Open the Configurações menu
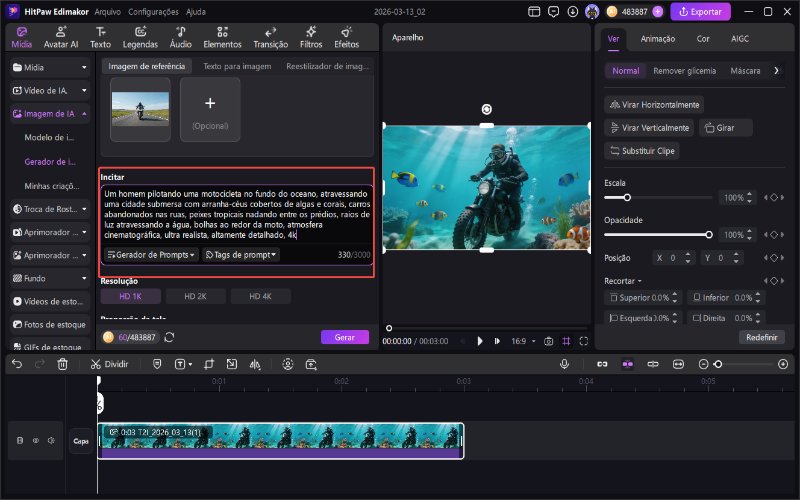800x500 pixels. 153,12
